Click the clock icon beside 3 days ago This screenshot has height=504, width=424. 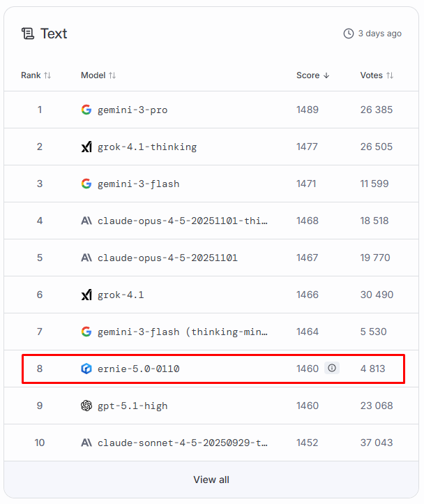(x=349, y=34)
